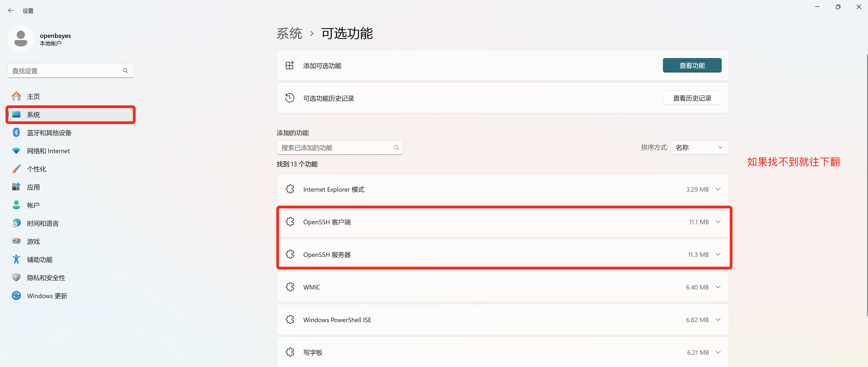Click the 查看功能 button

click(x=692, y=65)
